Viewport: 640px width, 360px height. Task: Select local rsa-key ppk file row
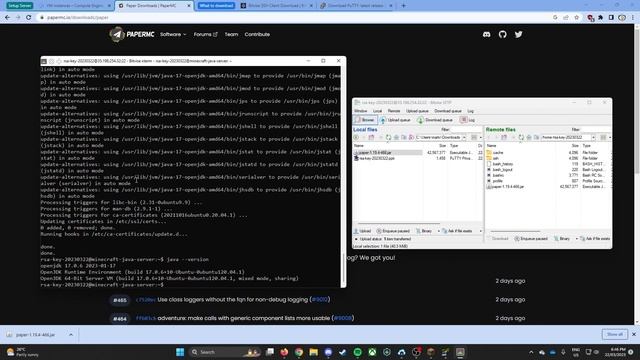(x=418, y=158)
